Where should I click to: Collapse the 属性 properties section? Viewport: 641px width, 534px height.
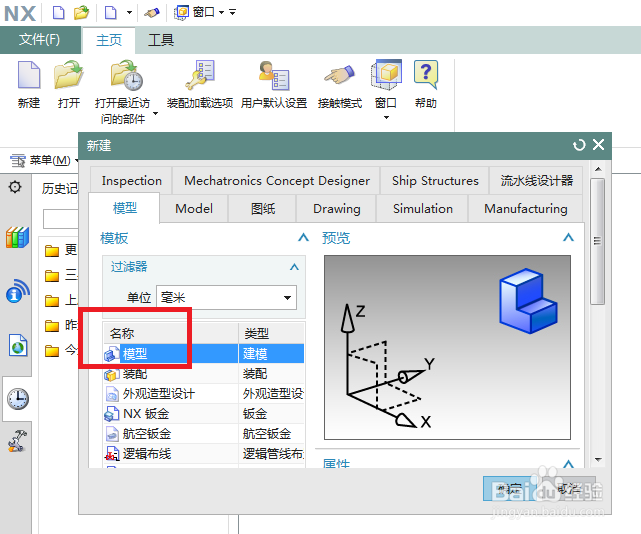coord(568,464)
